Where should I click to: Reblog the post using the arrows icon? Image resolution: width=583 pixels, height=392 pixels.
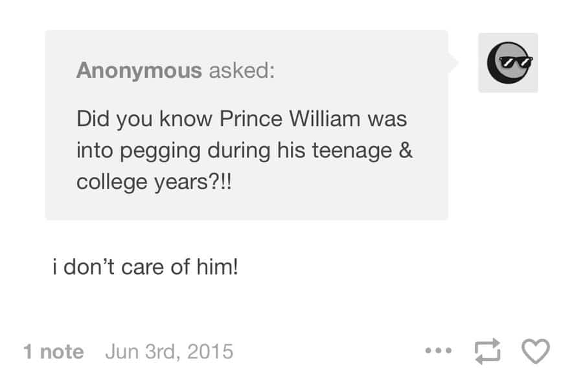tap(487, 351)
